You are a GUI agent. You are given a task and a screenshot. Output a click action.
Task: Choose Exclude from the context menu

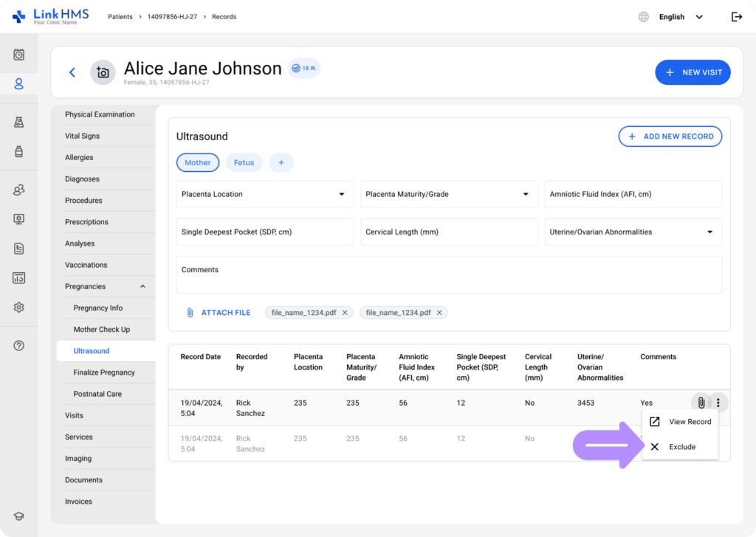[x=681, y=447]
